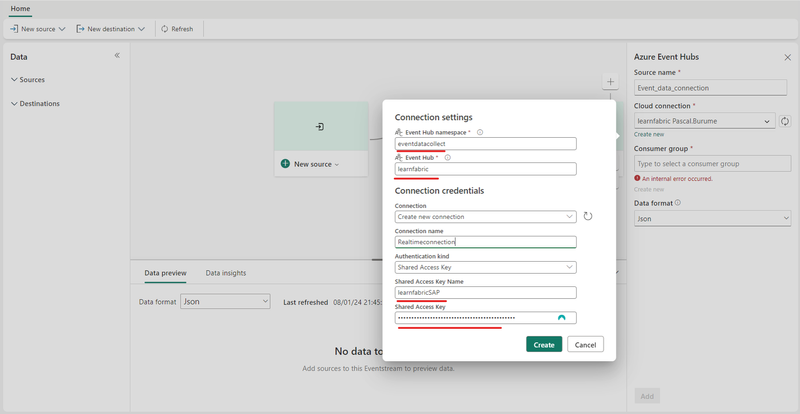Image resolution: width=800 pixels, height=414 pixels.
Task: Open the Data format dropdown in side panel
Action: [712, 219]
